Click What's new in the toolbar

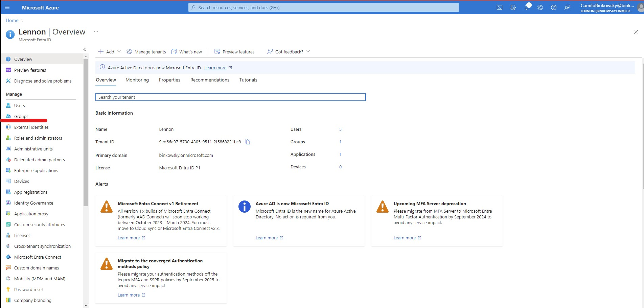click(187, 52)
